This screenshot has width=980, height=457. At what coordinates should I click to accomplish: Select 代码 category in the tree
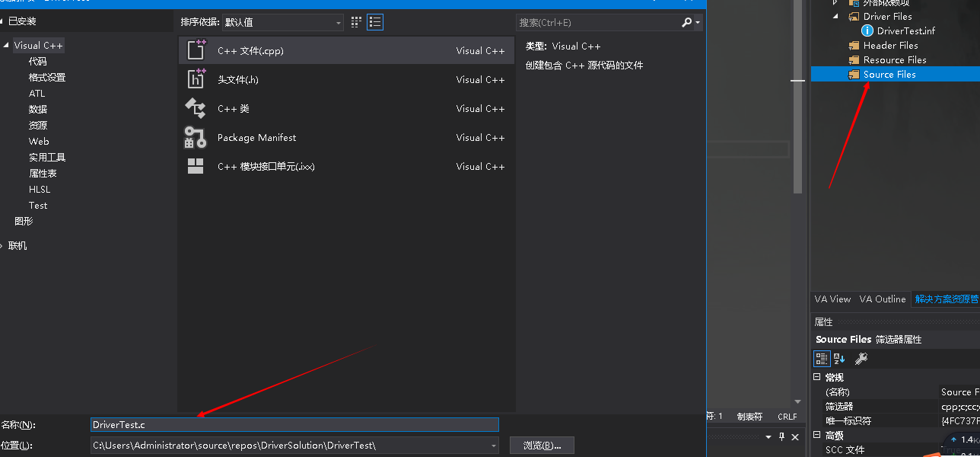(38, 62)
